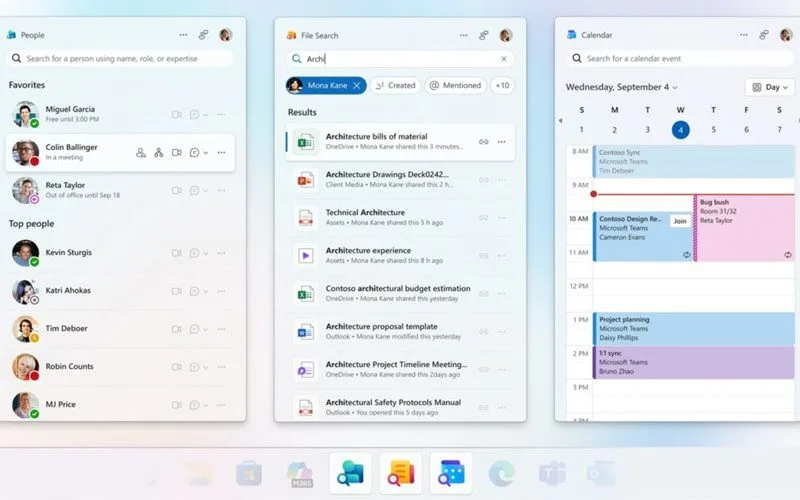Viewport: 800px width, 500px height.
Task: Remove the Mona Kane filter chip
Action: [357, 86]
